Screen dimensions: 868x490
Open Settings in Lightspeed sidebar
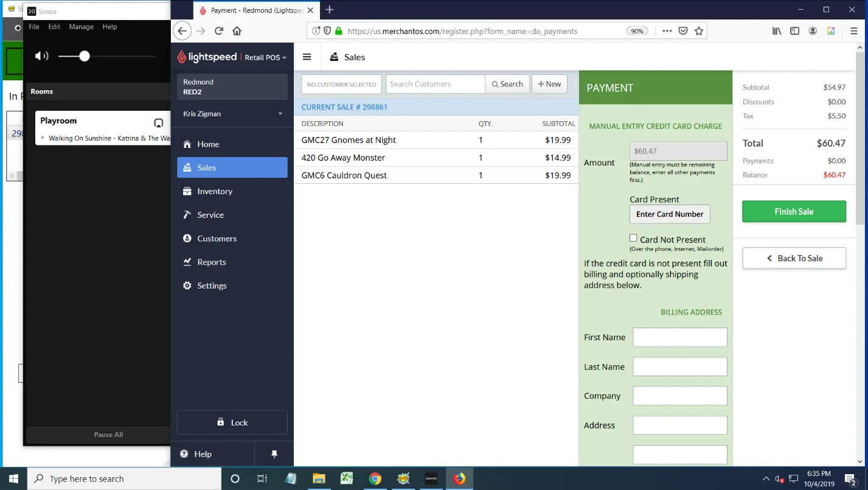pyautogui.click(x=232, y=285)
